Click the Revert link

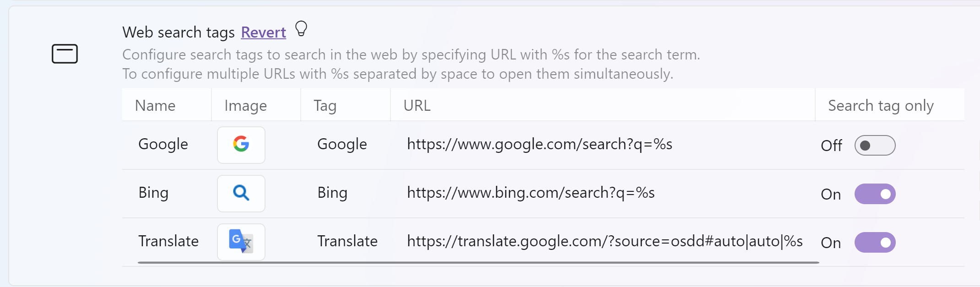[263, 32]
